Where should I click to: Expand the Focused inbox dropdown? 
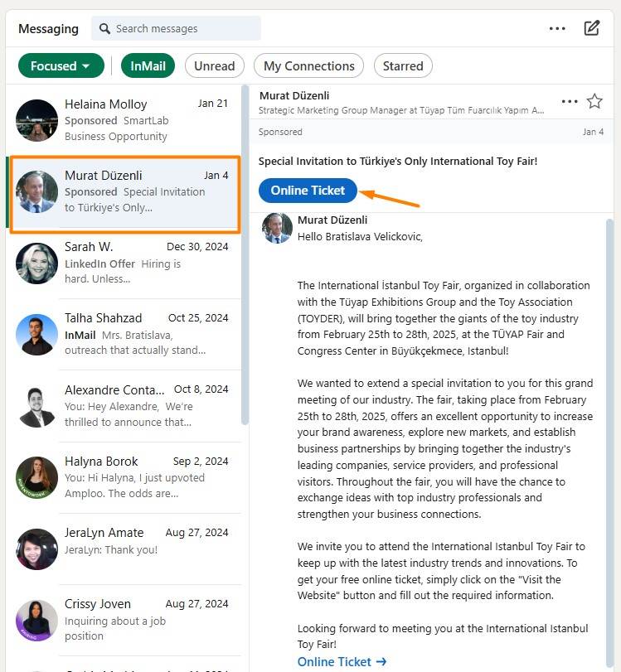[x=61, y=65]
